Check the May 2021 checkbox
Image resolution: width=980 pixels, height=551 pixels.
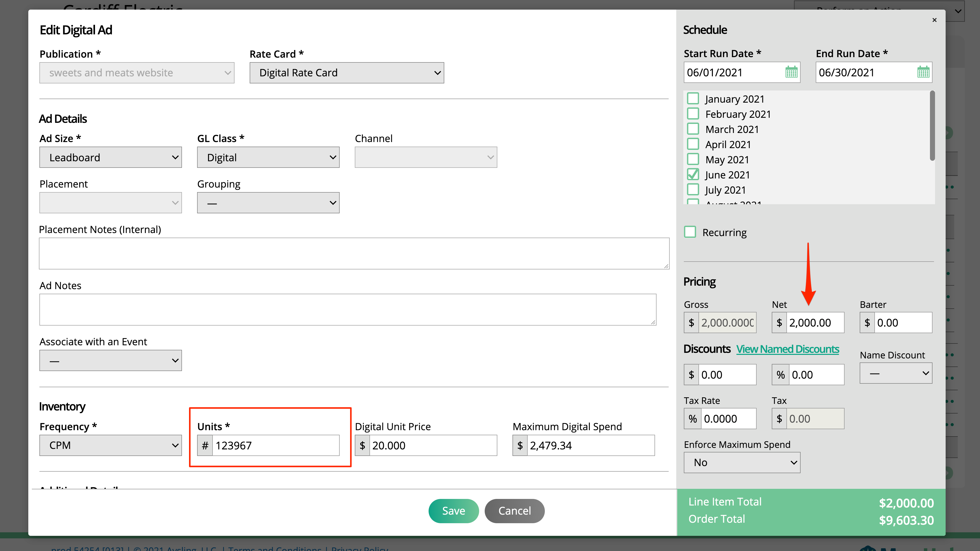pyautogui.click(x=693, y=159)
